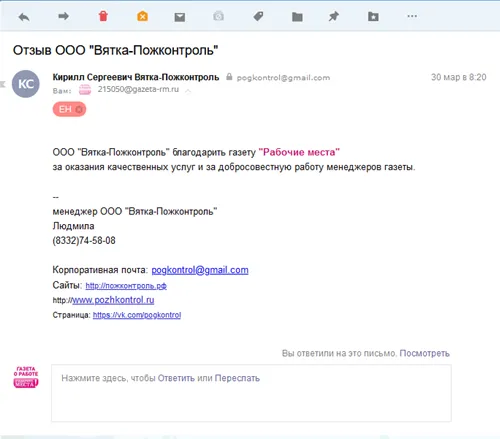Screen dimensions: 500x439
Task: Expand recipient details chevron
Action: [x=188, y=90]
